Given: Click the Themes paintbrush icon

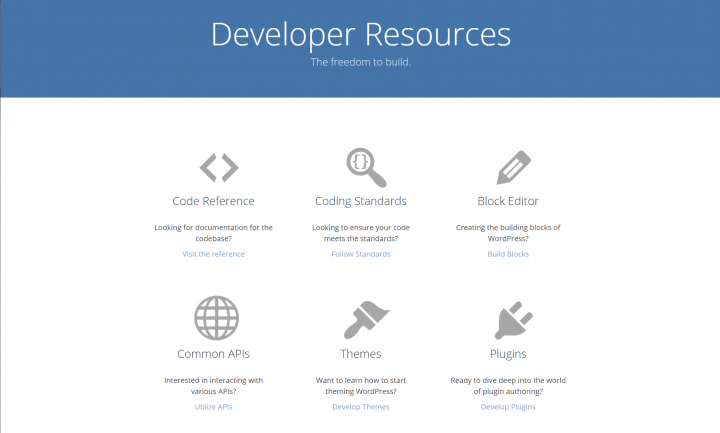Looking at the screenshot, I should coord(361,319).
